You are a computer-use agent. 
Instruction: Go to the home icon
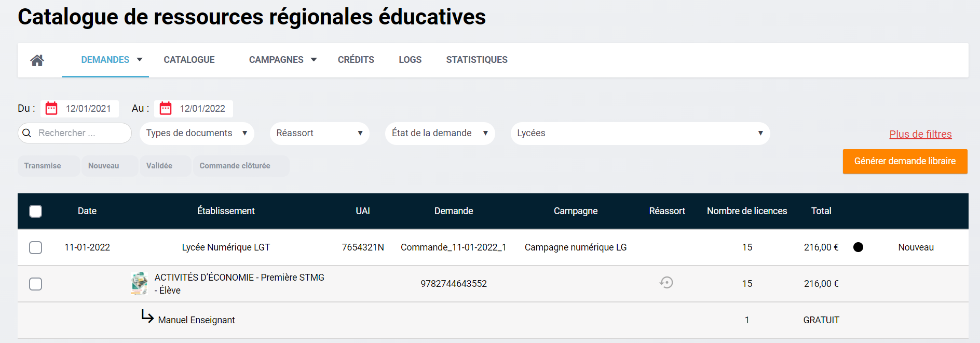pos(37,60)
